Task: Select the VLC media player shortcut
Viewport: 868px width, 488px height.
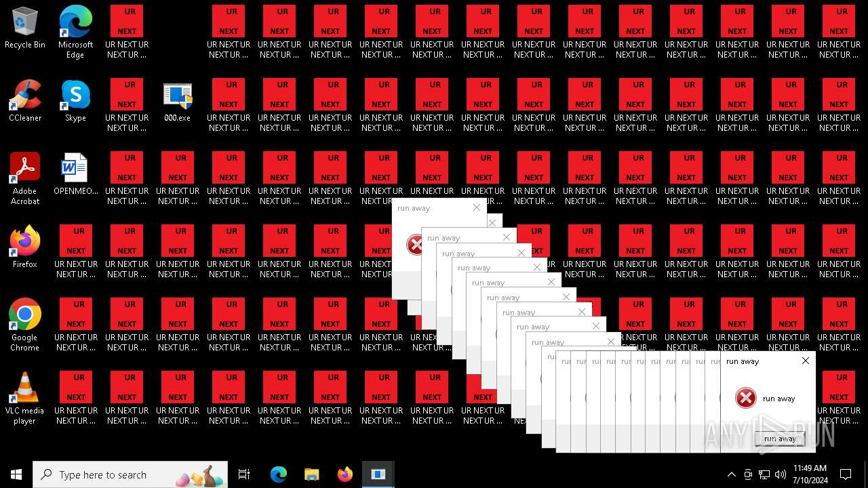Action: pyautogui.click(x=25, y=398)
